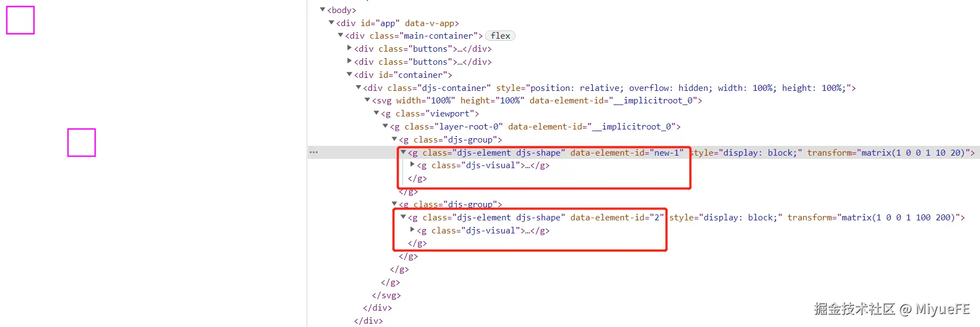Expand the second buttons div node
This screenshot has width=980, height=327.
tap(349, 61)
